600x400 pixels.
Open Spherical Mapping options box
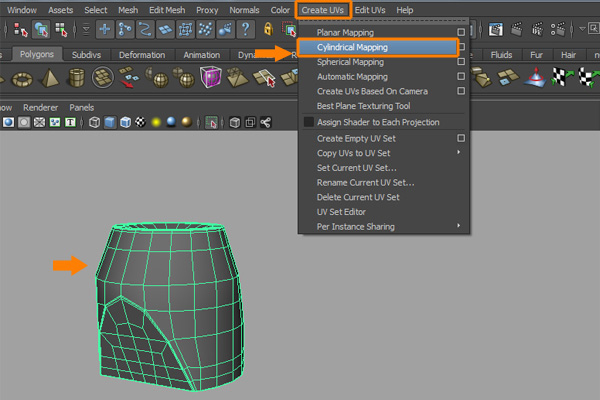pos(461,62)
